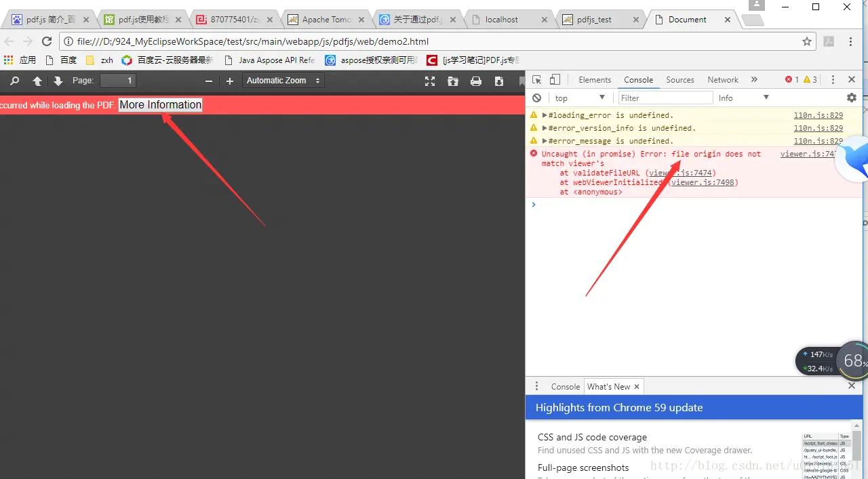
Task: Click the console input prompt
Action: 693,204
